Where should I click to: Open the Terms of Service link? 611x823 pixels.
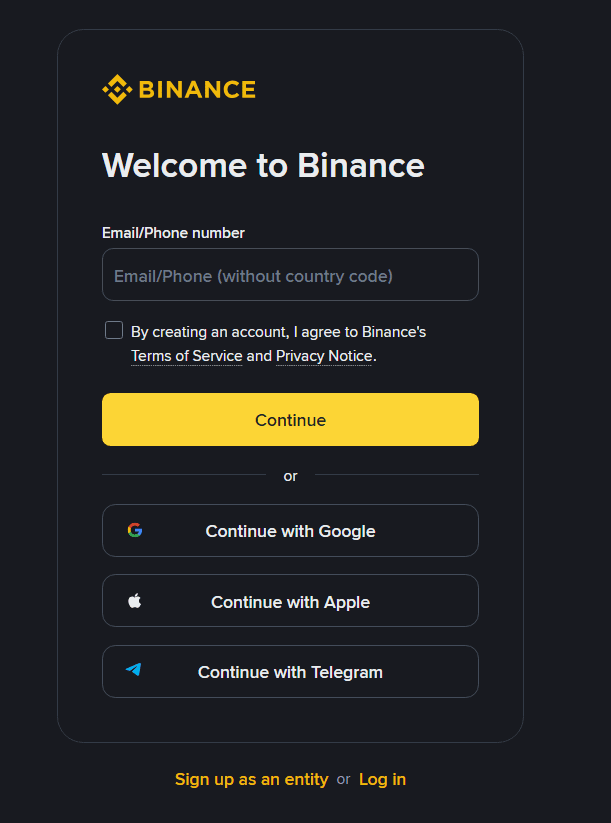(187, 356)
